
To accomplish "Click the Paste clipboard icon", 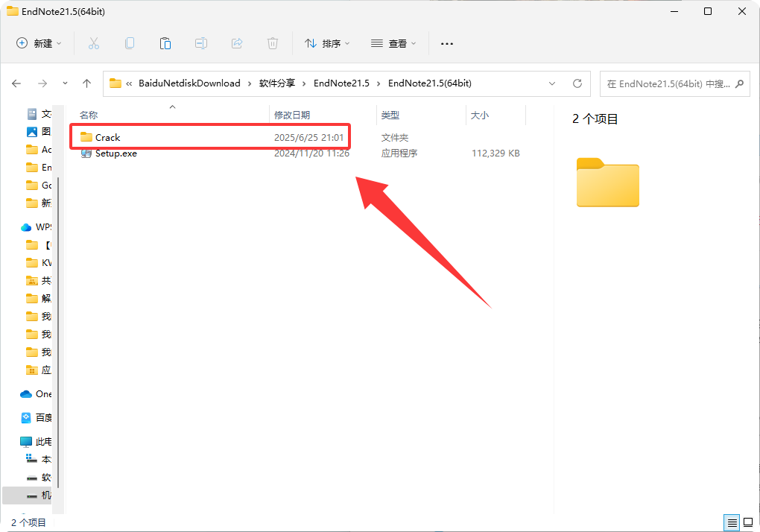I will [x=165, y=44].
